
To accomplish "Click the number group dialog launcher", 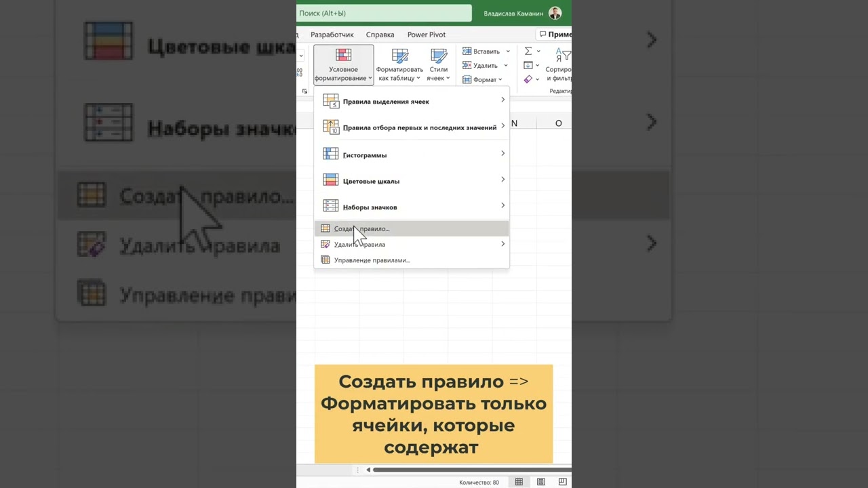I will [304, 90].
